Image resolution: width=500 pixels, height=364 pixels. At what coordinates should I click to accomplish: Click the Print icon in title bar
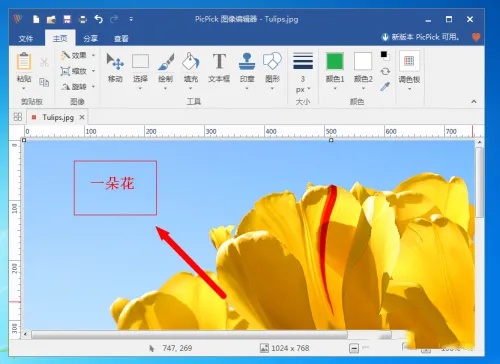click(x=83, y=20)
